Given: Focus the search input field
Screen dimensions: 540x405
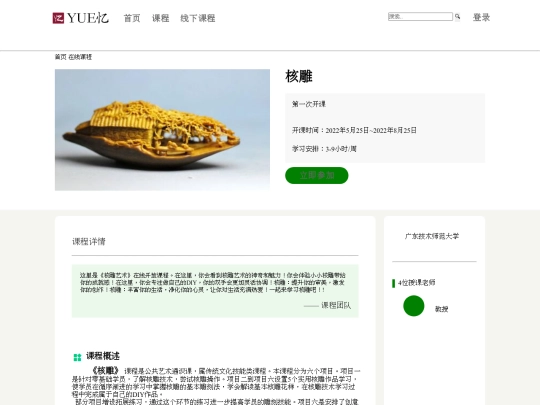Looking at the screenshot, I should 420,17.
